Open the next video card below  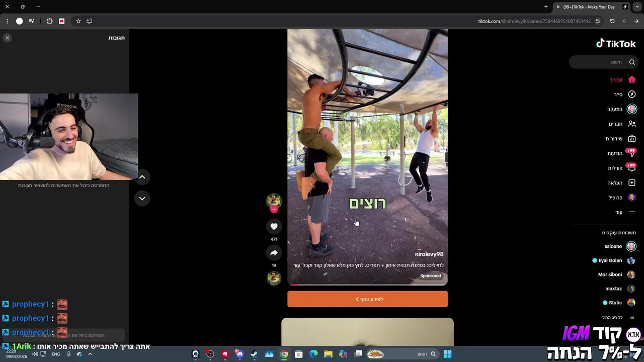point(367,332)
